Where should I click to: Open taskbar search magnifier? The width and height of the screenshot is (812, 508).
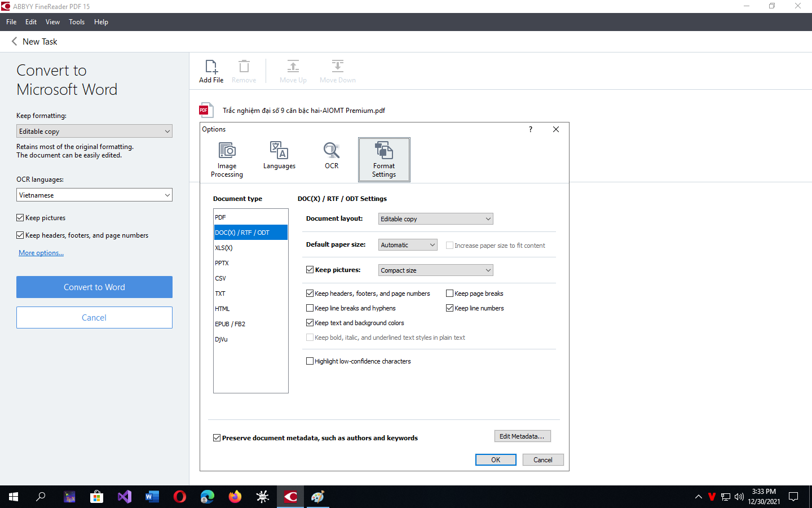coord(41,497)
